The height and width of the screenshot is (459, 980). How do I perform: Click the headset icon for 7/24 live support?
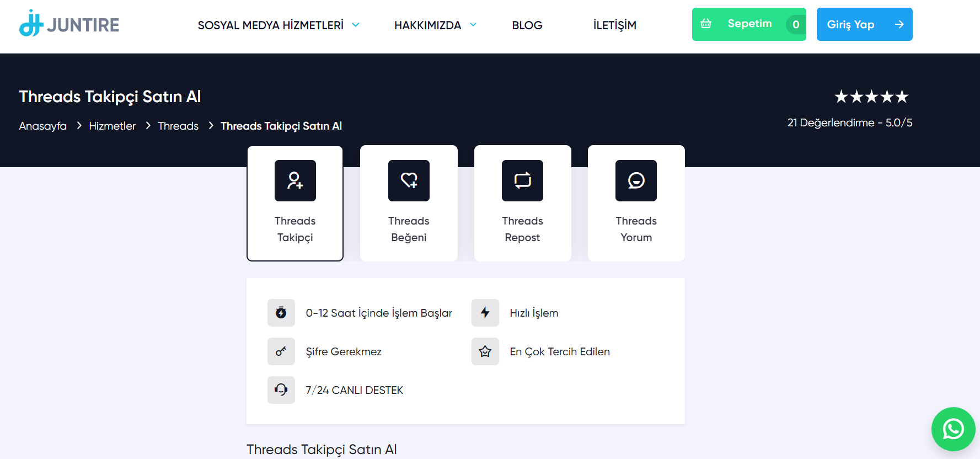[x=281, y=390]
